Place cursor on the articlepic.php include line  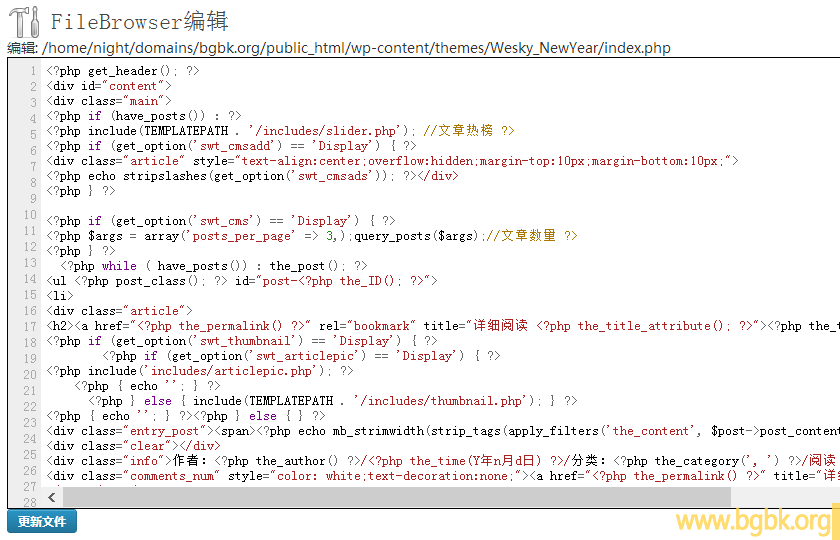tap(200, 371)
